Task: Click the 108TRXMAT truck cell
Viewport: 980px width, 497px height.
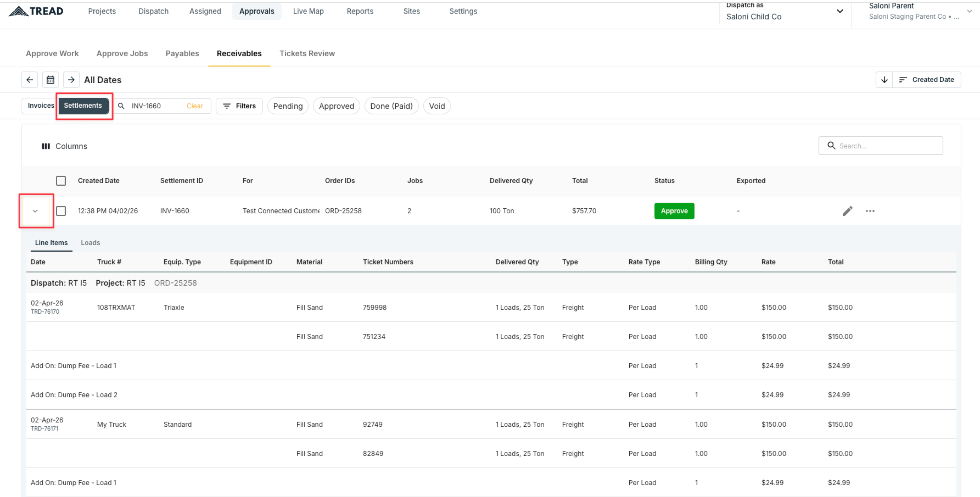Action: (116, 308)
